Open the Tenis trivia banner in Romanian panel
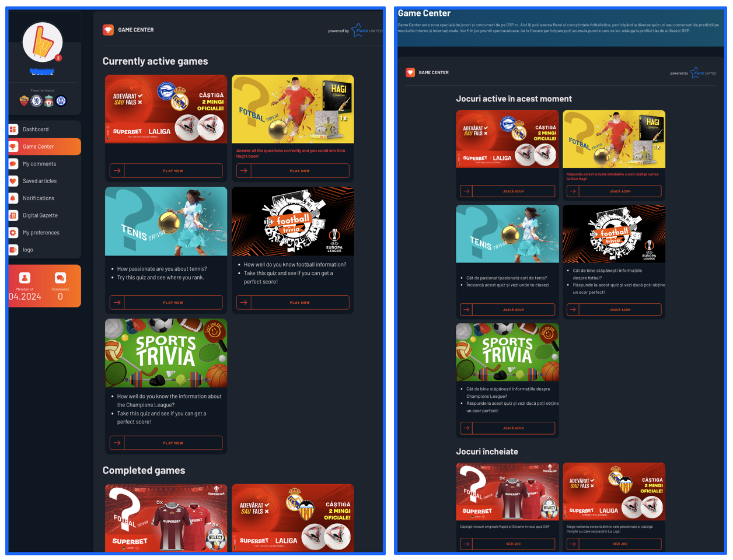This screenshot has width=733, height=560. [508, 234]
